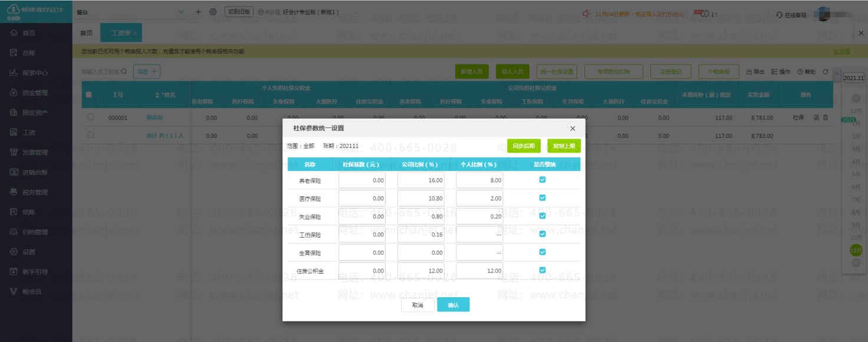Toggle the 失业保险 payment checkbox
Viewport: 868px width, 342px height.
[542, 216]
